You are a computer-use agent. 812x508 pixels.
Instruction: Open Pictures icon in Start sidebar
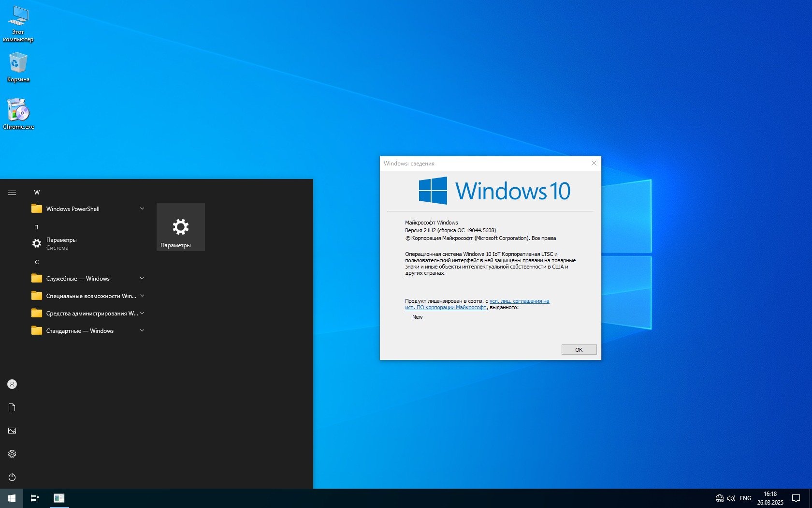(x=12, y=431)
